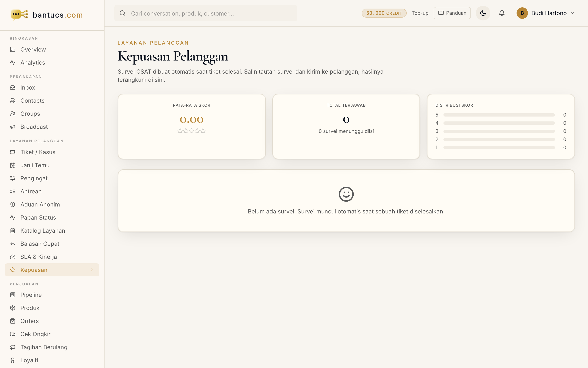Click the Pipeline kanban icon
Image resolution: width=588 pixels, height=368 pixels.
click(x=13, y=295)
